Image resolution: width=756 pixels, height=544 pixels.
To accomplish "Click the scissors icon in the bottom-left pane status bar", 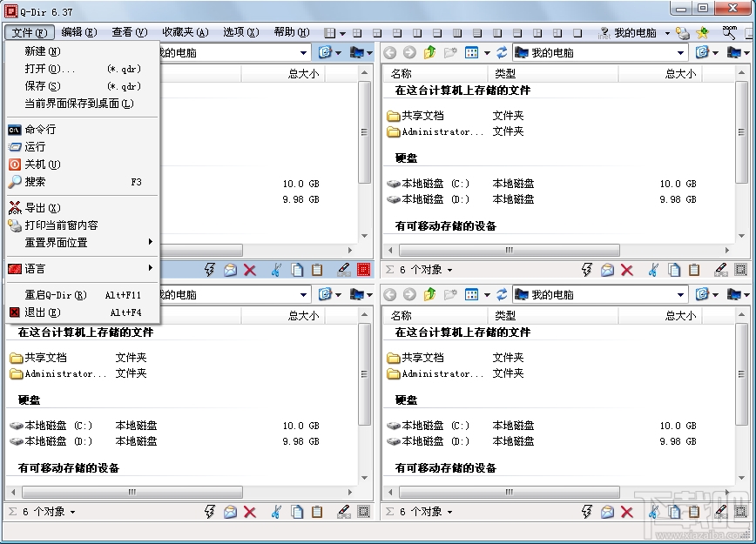I will 276,512.
